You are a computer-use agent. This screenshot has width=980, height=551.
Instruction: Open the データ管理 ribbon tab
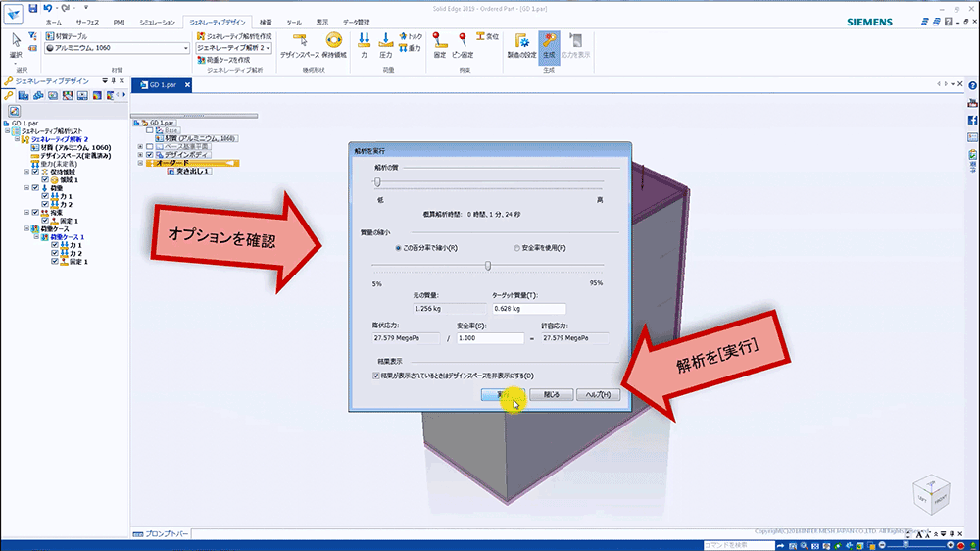pos(357,23)
